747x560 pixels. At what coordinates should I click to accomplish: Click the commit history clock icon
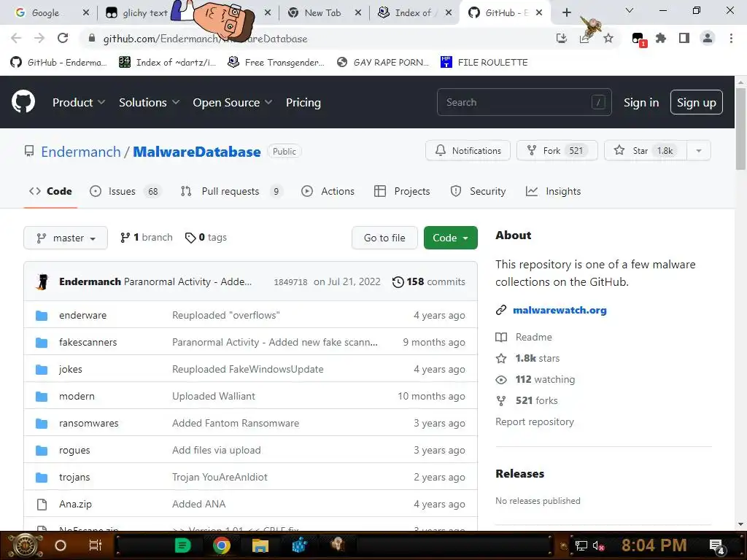pyautogui.click(x=398, y=282)
